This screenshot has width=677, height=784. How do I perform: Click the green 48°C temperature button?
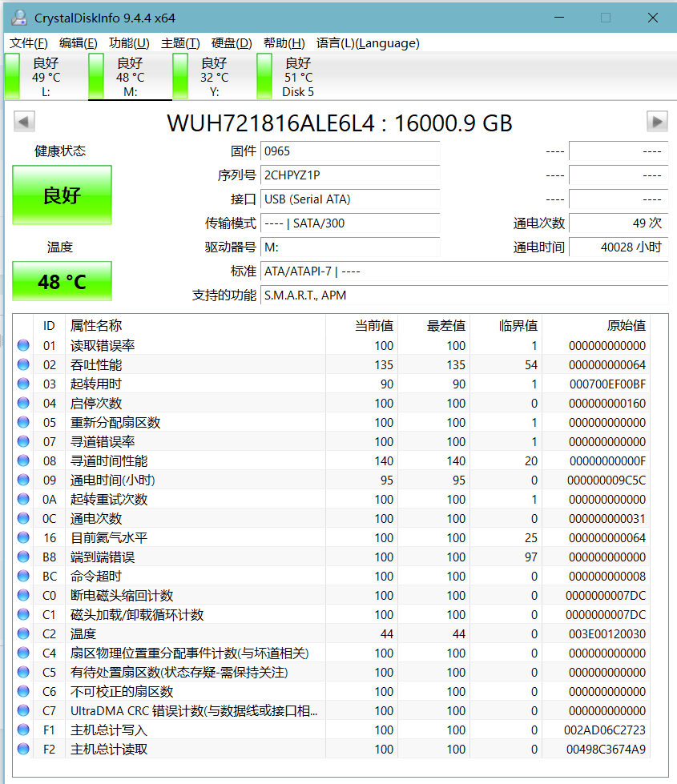61,281
